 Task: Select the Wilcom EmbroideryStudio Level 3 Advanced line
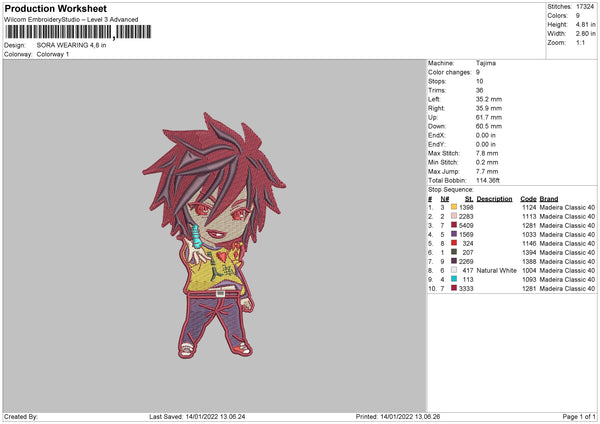click(71, 20)
